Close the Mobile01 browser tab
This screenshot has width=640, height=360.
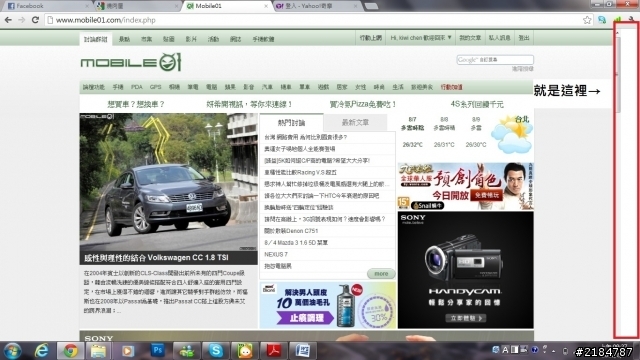click(266, 6)
